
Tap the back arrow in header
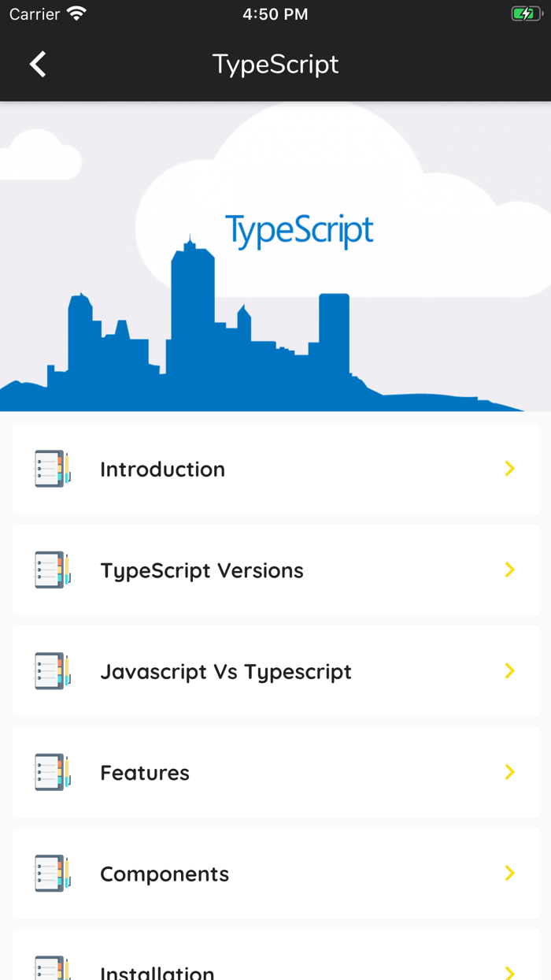point(38,64)
